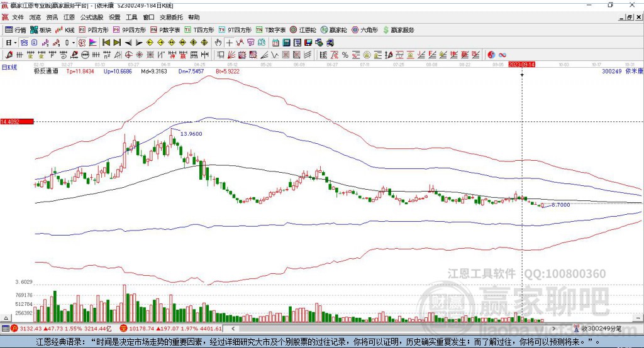This screenshot has width=644, height=348.
Task: Click the crosshair cursor tool icon
Action: [x=230, y=42]
